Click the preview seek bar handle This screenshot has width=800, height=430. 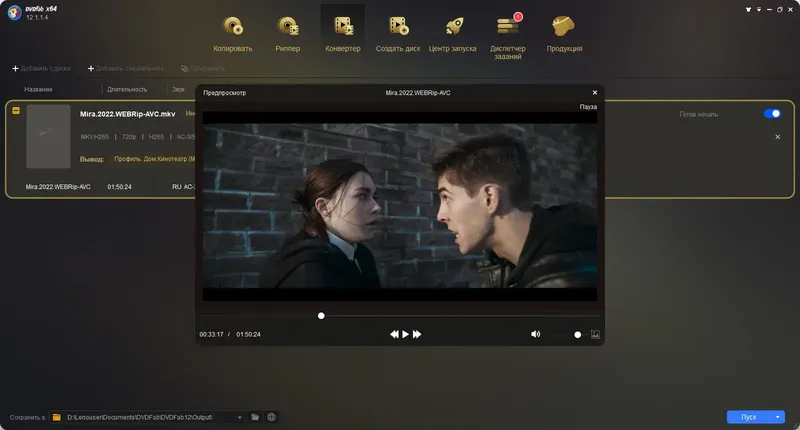(321, 316)
